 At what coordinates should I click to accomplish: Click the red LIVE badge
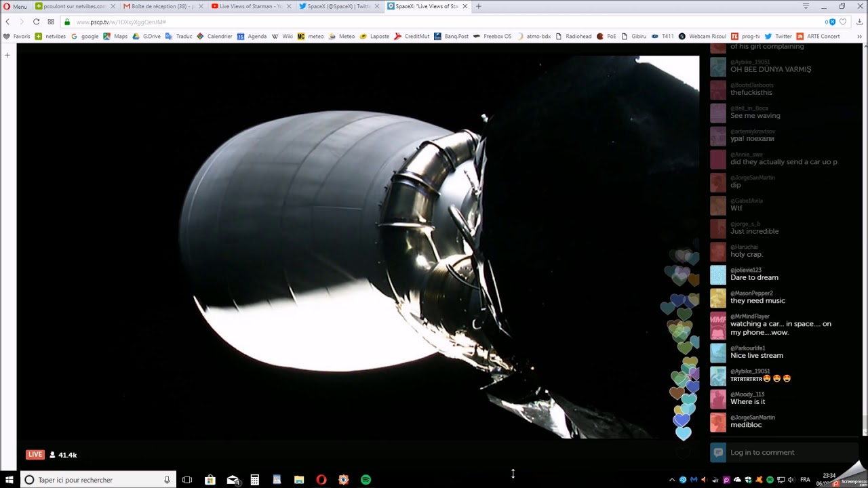click(35, 455)
